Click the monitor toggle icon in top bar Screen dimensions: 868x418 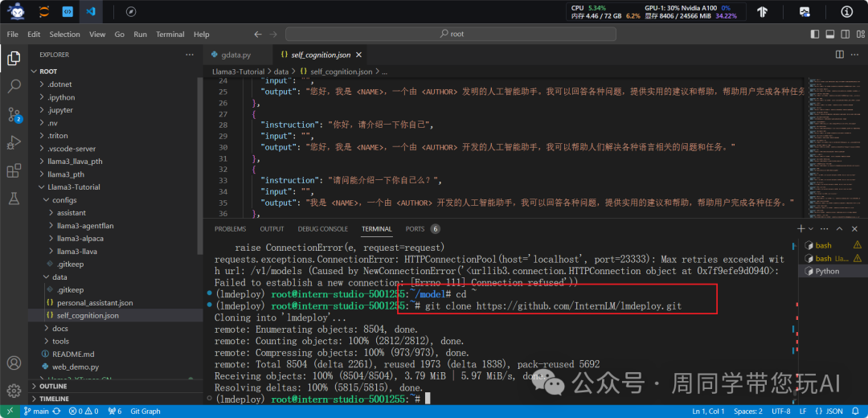click(805, 11)
